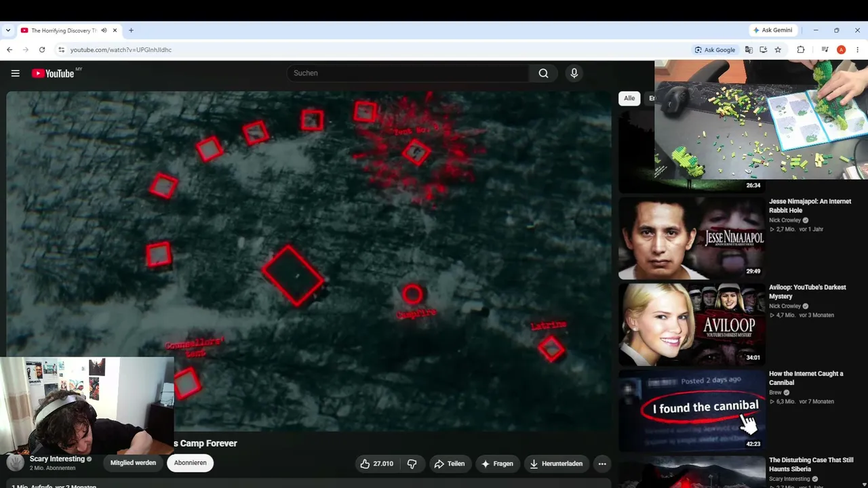The height and width of the screenshot is (488, 868).
Task: Open Chrome three-dot menu
Action: [x=858, y=49]
